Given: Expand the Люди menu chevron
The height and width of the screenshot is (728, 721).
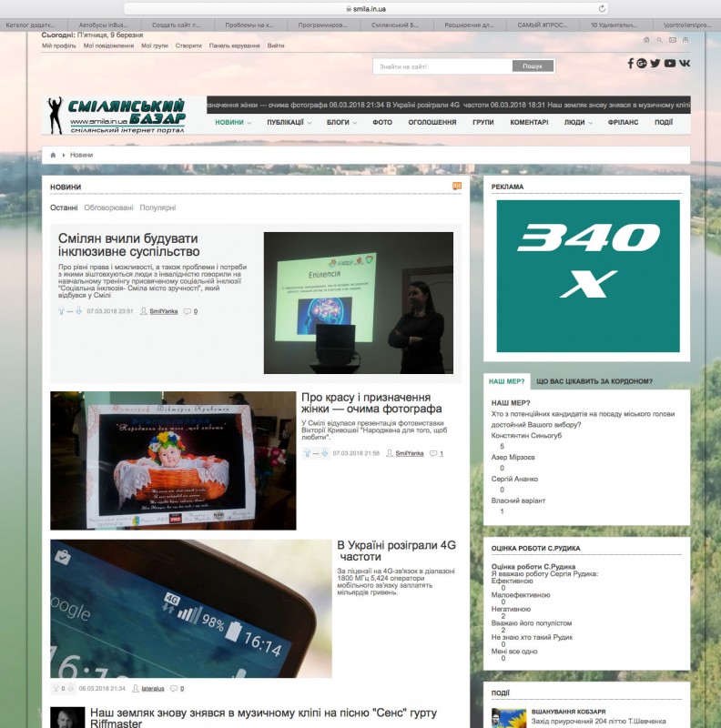Looking at the screenshot, I should point(591,123).
